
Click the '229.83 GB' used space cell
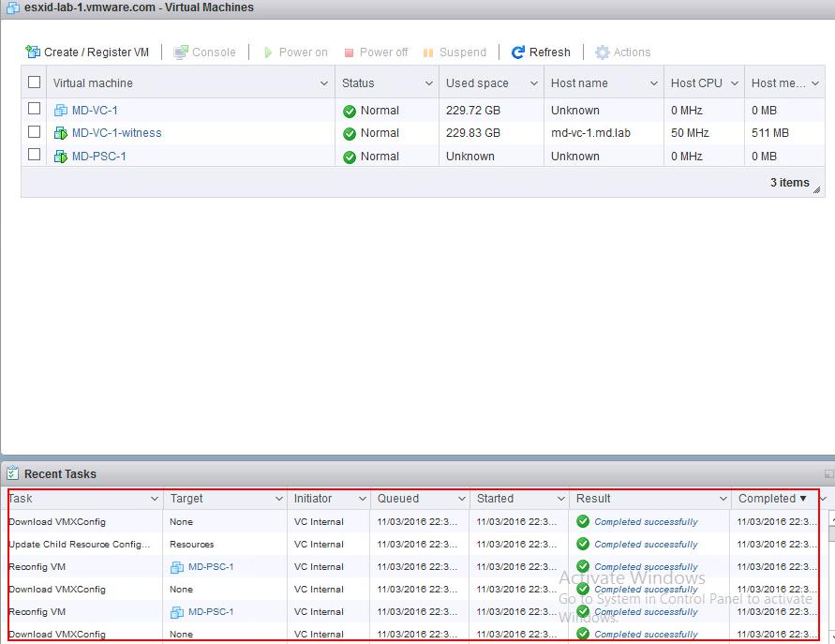point(473,132)
